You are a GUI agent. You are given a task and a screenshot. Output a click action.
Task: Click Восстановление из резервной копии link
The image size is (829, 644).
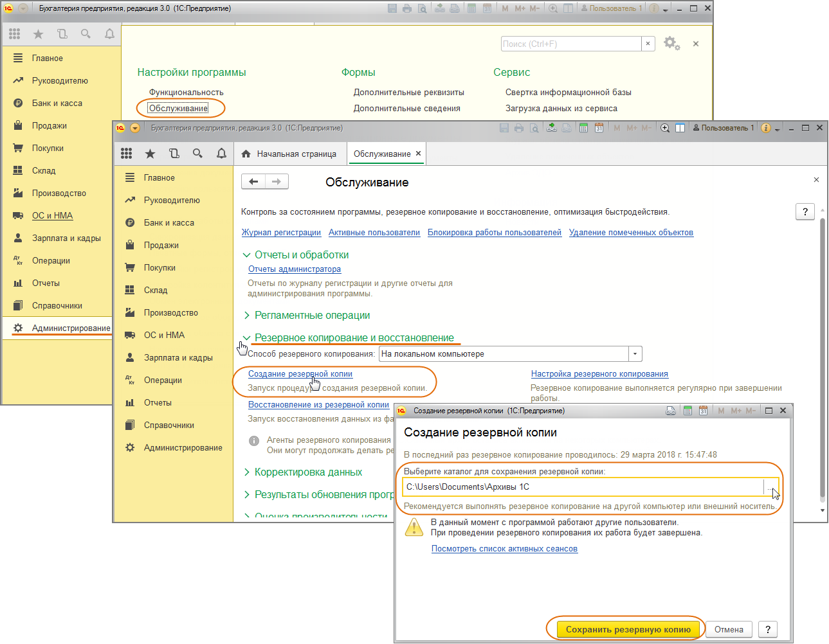pyautogui.click(x=319, y=405)
